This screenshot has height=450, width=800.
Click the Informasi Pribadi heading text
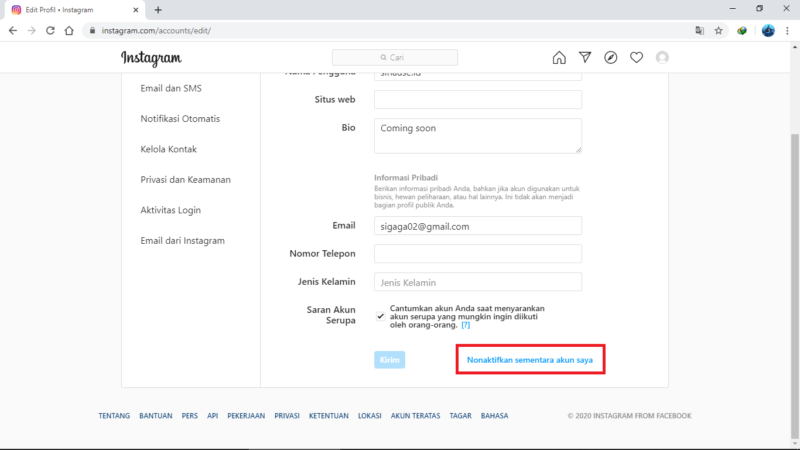coord(406,178)
